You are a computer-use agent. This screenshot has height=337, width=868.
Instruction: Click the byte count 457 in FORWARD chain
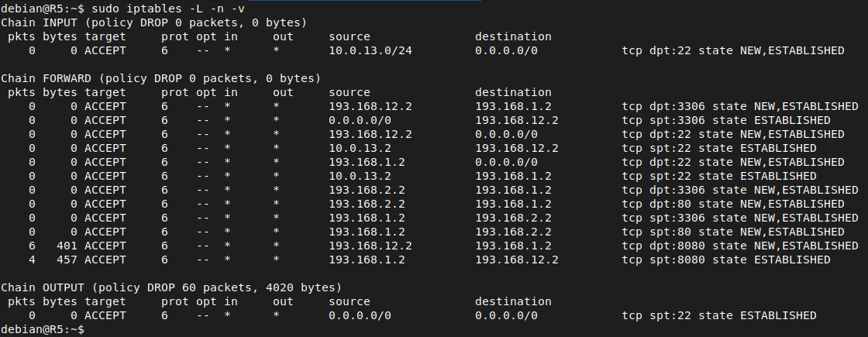point(67,260)
